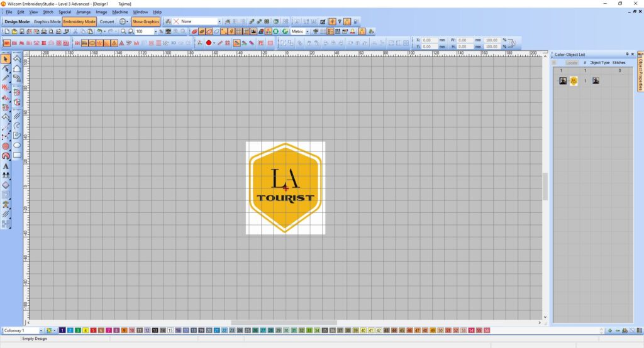The width and height of the screenshot is (644, 348).
Task: Click the Width W input field
Action: pyautogui.click(x=465, y=40)
